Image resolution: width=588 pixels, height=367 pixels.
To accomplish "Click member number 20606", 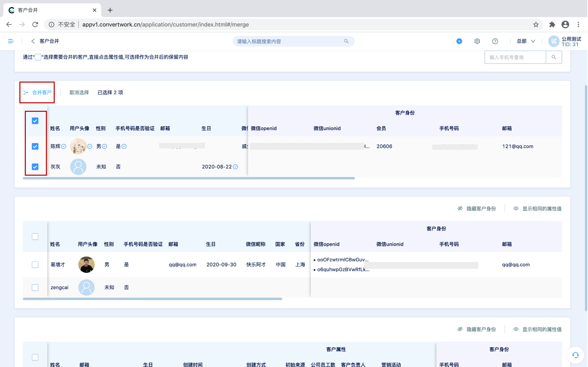I will (x=385, y=146).
